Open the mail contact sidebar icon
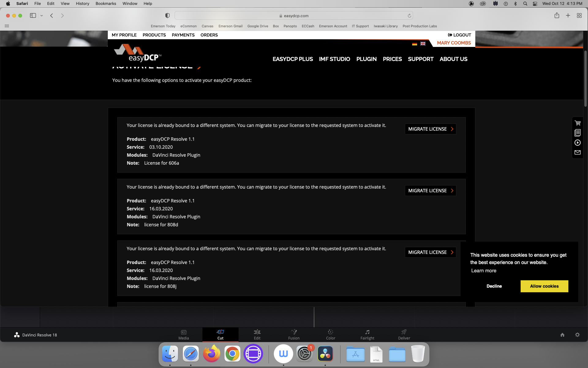This screenshot has width=588, height=368. click(x=578, y=152)
